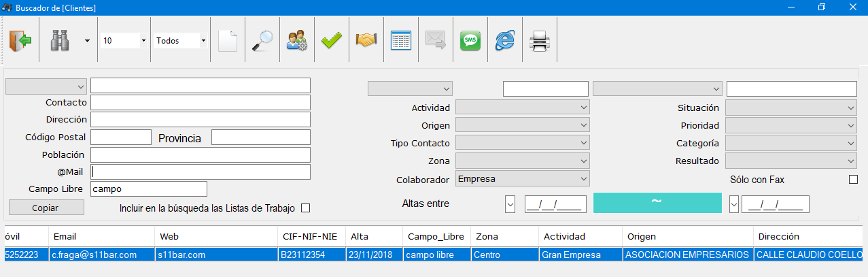The height and width of the screenshot is (277, 868).
Task: Open the Categoría dropdown
Action: click(791, 143)
